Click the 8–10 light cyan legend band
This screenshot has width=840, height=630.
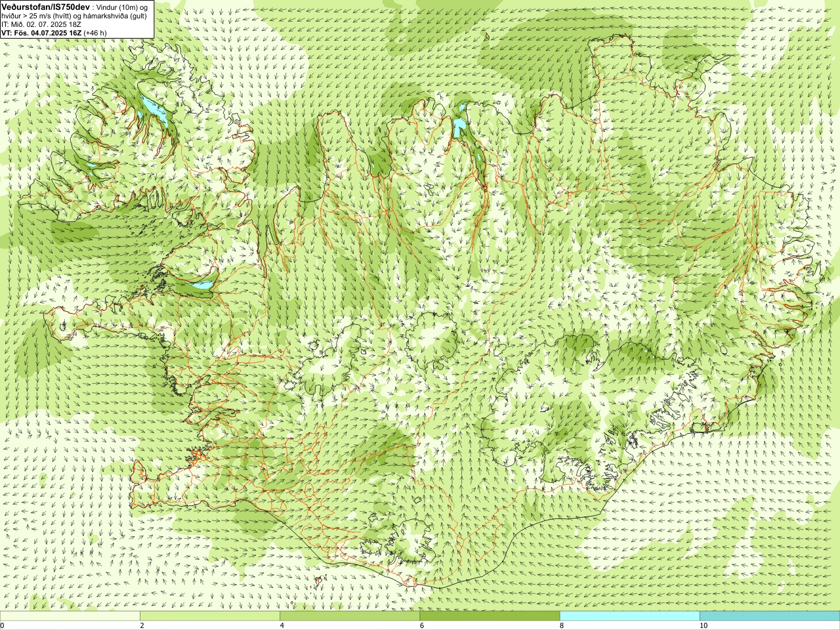click(x=629, y=616)
